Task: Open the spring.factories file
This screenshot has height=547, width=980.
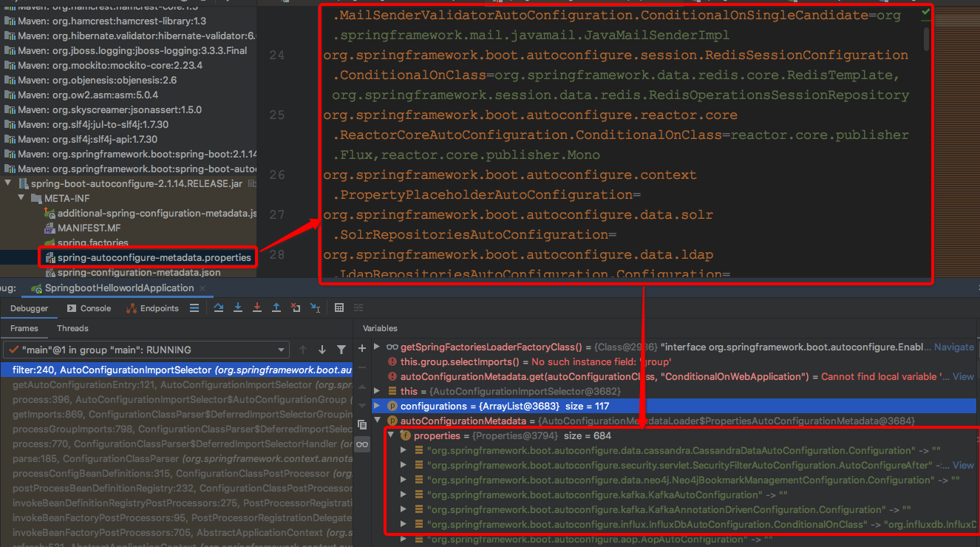Action: tap(93, 242)
